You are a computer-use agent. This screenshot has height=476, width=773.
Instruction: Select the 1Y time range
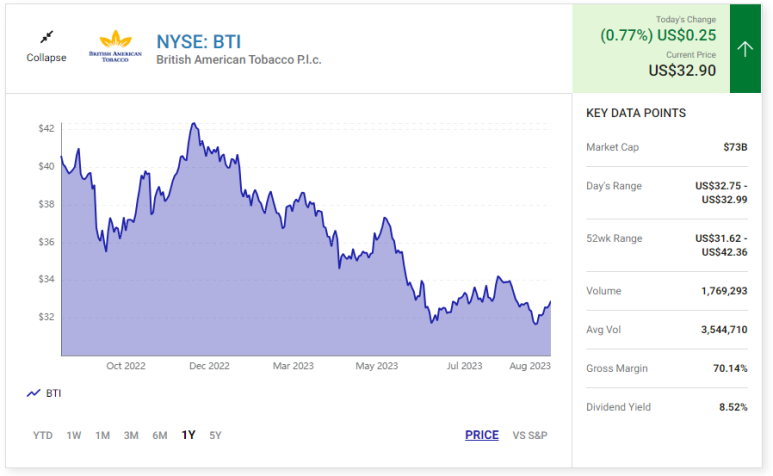click(x=188, y=435)
